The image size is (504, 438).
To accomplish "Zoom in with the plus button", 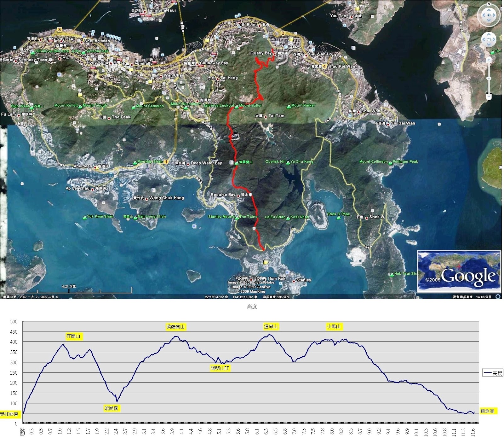I will (489, 60).
